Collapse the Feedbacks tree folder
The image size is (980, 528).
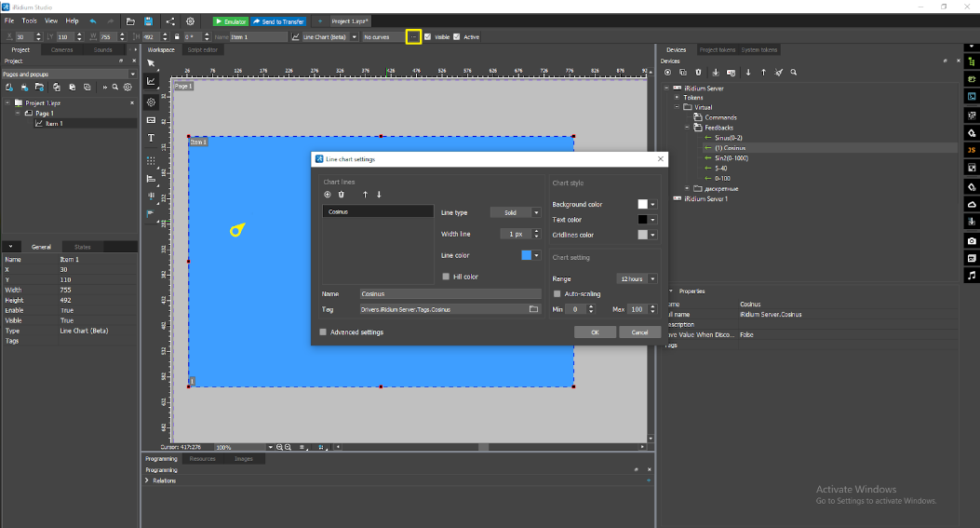[x=687, y=128]
